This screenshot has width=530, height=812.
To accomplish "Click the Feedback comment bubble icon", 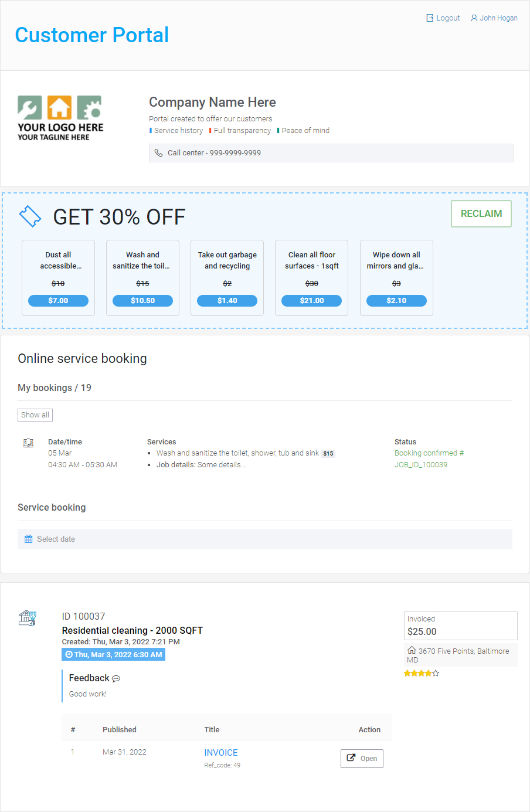I will pyautogui.click(x=116, y=679).
